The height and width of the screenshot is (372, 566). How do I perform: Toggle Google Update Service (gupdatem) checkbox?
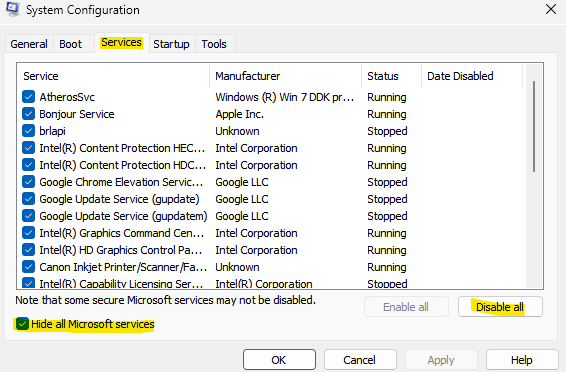(28, 216)
